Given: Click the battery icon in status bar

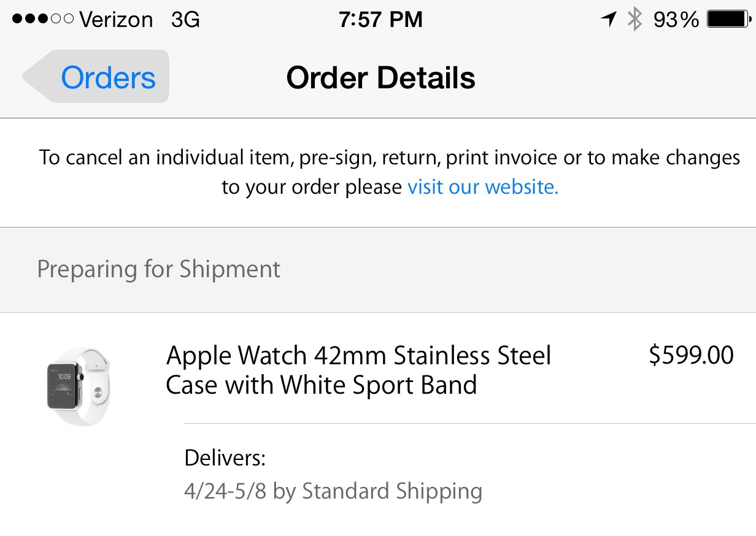Looking at the screenshot, I should tap(728, 20).
